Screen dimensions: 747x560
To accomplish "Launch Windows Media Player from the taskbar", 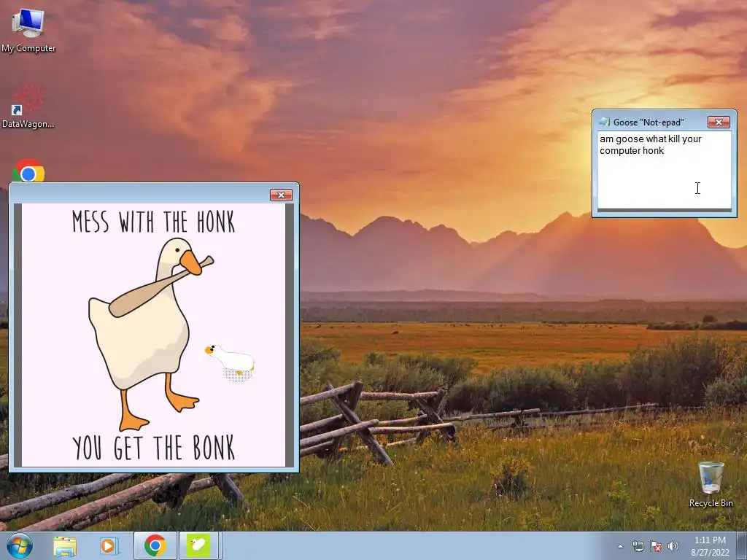I will point(109,545).
